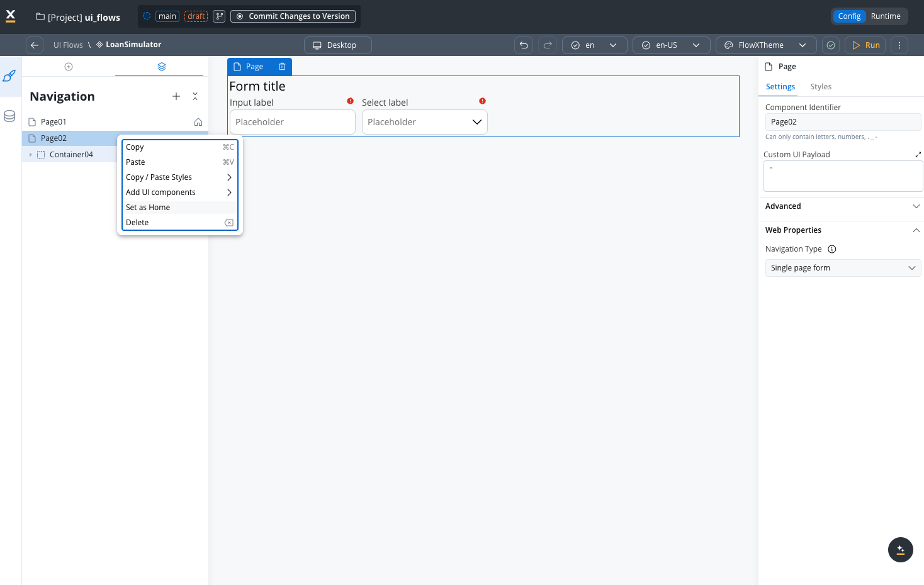The width and height of the screenshot is (924, 585).
Task: Open the FlowXTheme dropdown
Action: [765, 45]
